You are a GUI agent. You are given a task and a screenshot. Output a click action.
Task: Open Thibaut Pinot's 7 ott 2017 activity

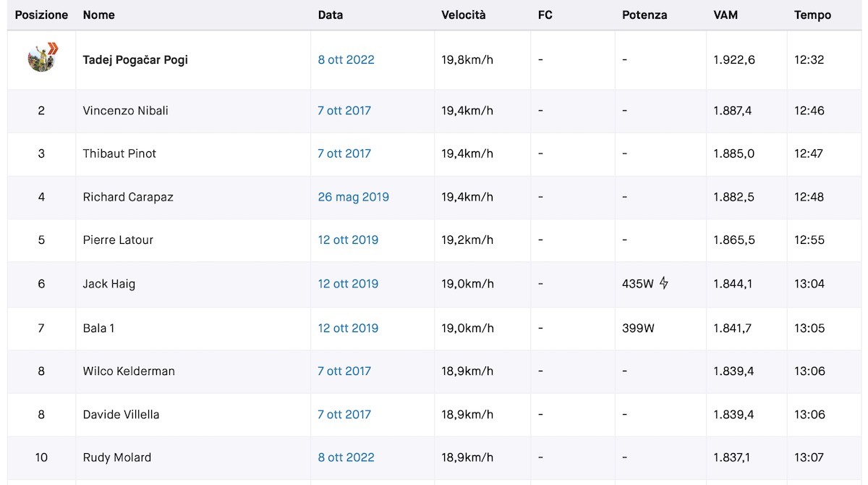(x=344, y=153)
